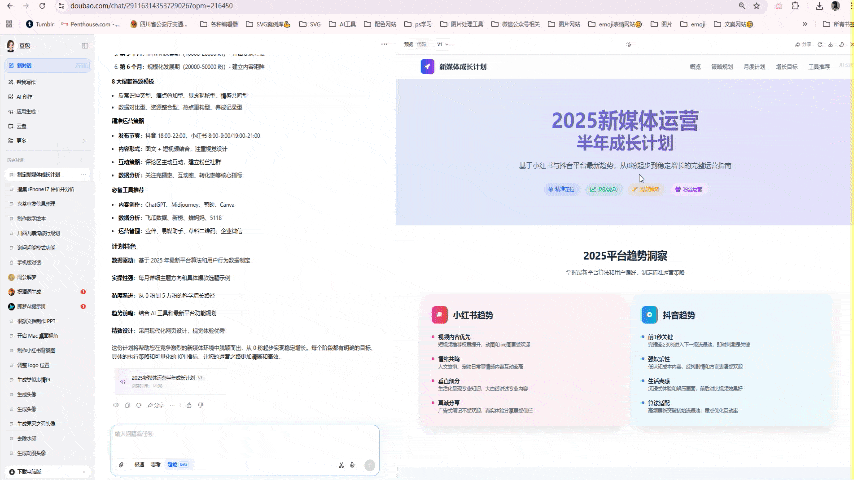Click the green tag pill in hero
The width and height of the screenshot is (854, 480).
[604, 189]
